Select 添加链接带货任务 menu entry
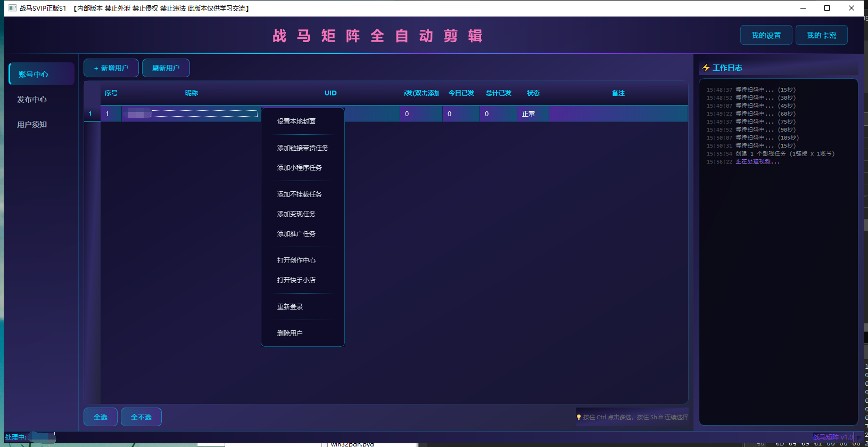The width and height of the screenshot is (868, 447). pos(302,148)
